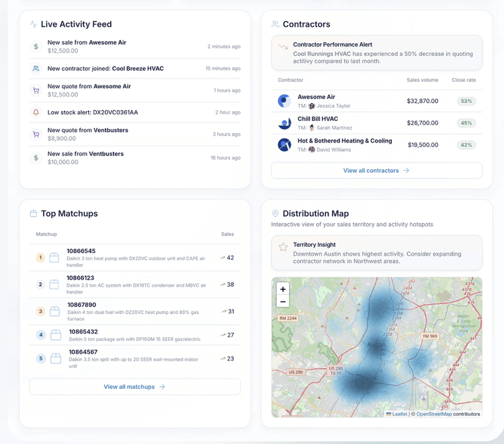Screen dimensions: 504x444
Task: Click the Austin label on the map
Action: point(376,344)
